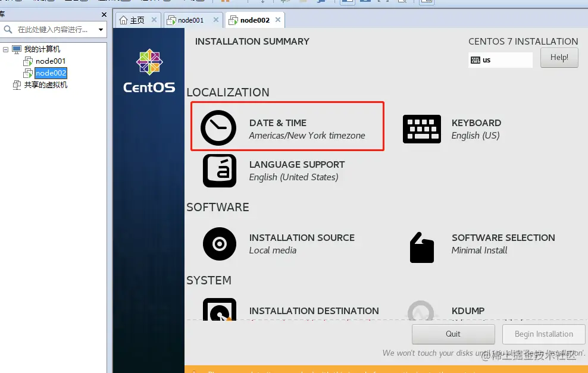Collapse the 我的计算机 tree node
Screen dimensions: 588x373
(5, 49)
